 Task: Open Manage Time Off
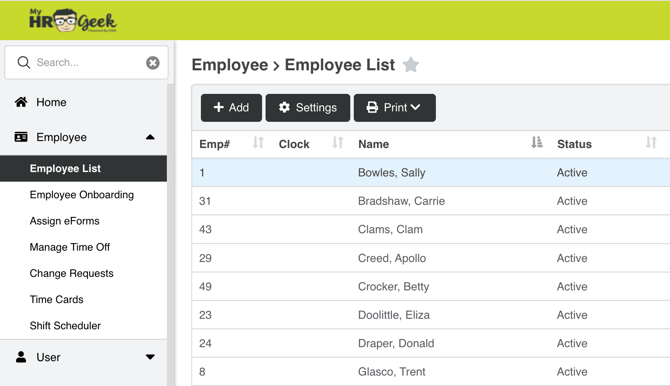coord(70,247)
